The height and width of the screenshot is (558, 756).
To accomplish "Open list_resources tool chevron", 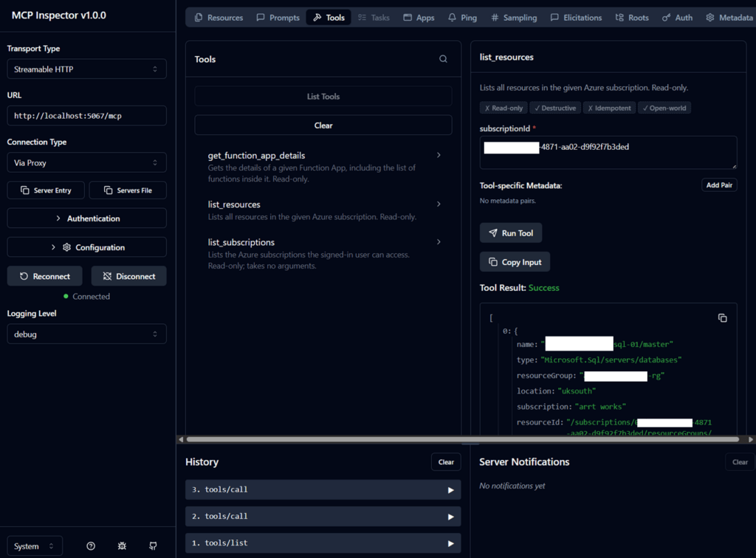I will pos(439,204).
